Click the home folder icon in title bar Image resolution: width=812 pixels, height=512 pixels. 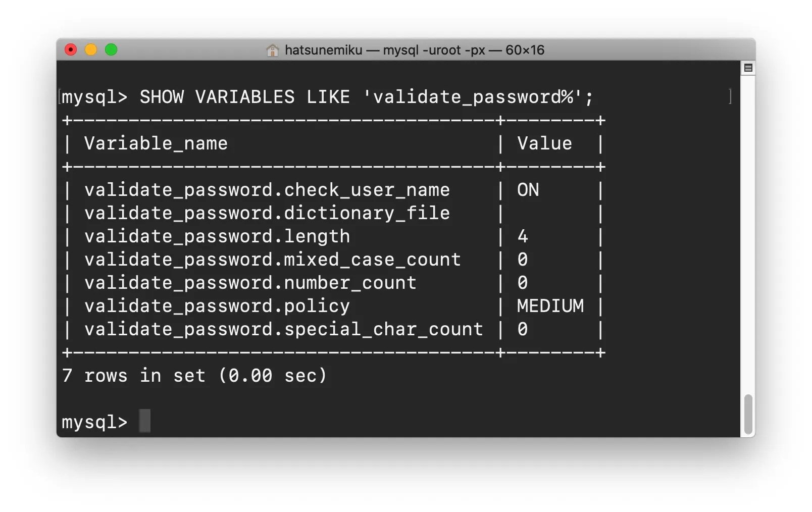tap(272, 50)
